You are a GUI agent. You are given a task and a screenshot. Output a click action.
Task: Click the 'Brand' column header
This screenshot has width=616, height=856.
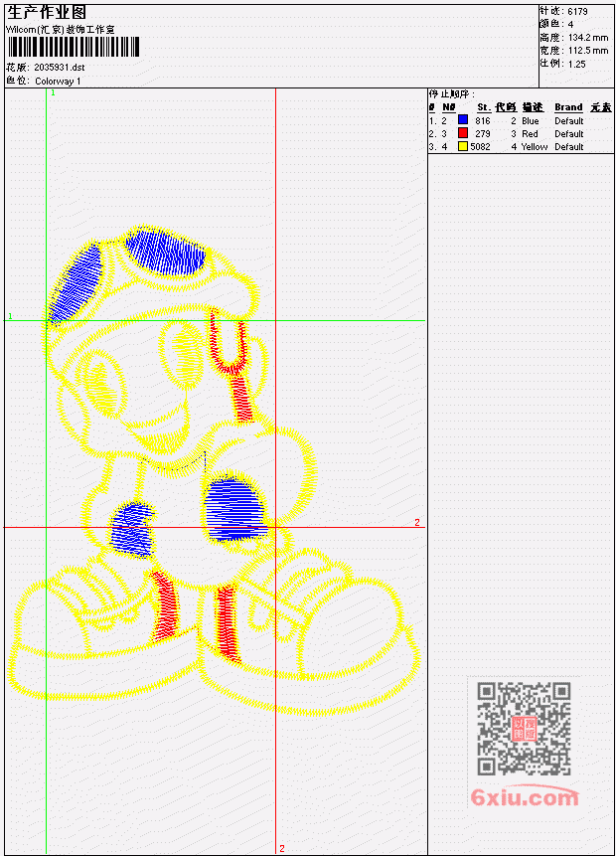(x=568, y=107)
